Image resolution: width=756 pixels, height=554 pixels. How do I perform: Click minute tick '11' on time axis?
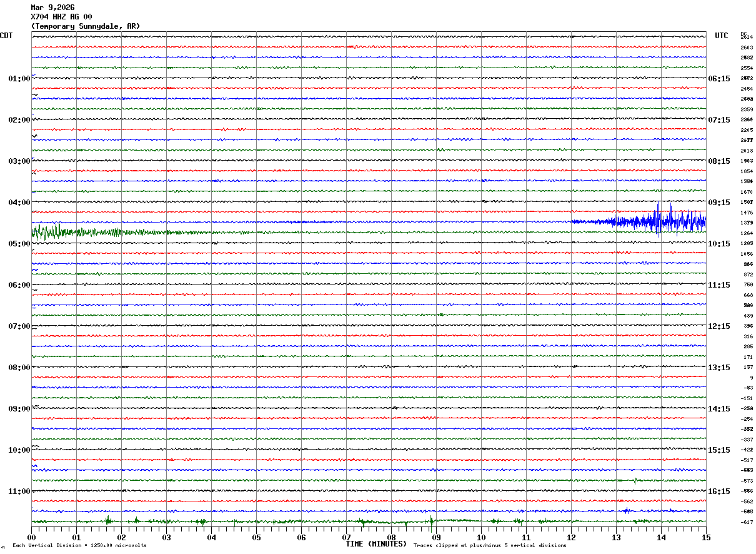click(x=526, y=537)
